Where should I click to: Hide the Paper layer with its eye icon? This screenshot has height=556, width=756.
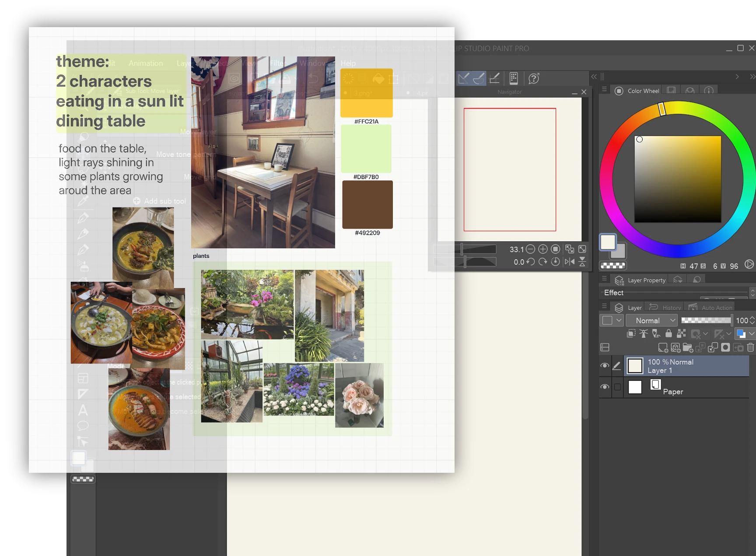point(605,387)
